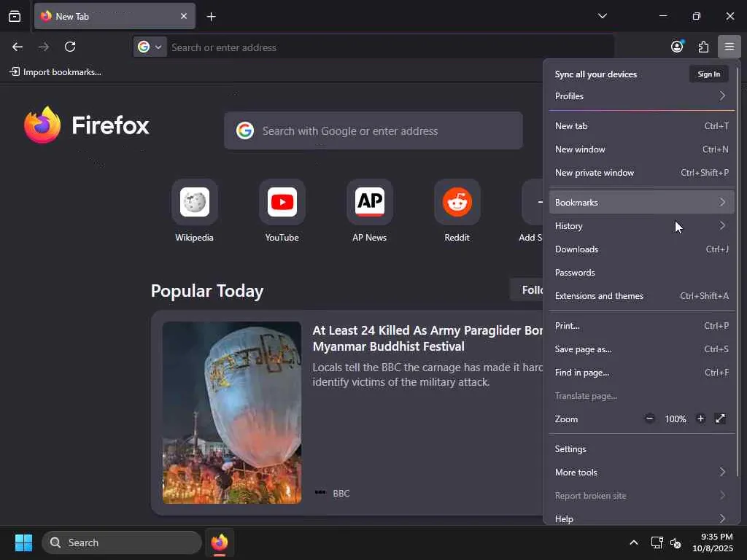Decrease zoom with the minus button
Viewport: 747px width, 560px height.
pos(649,419)
